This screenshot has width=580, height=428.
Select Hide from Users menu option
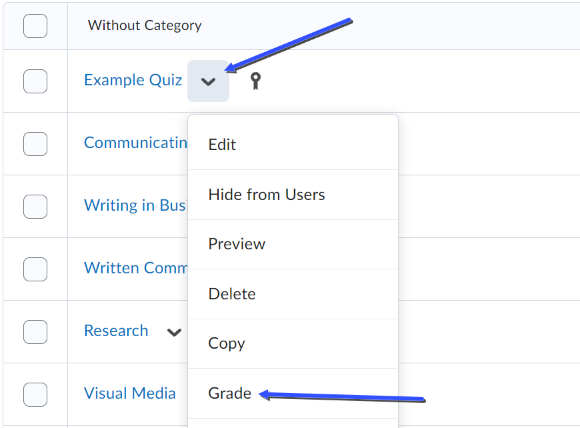click(x=292, y=195)
